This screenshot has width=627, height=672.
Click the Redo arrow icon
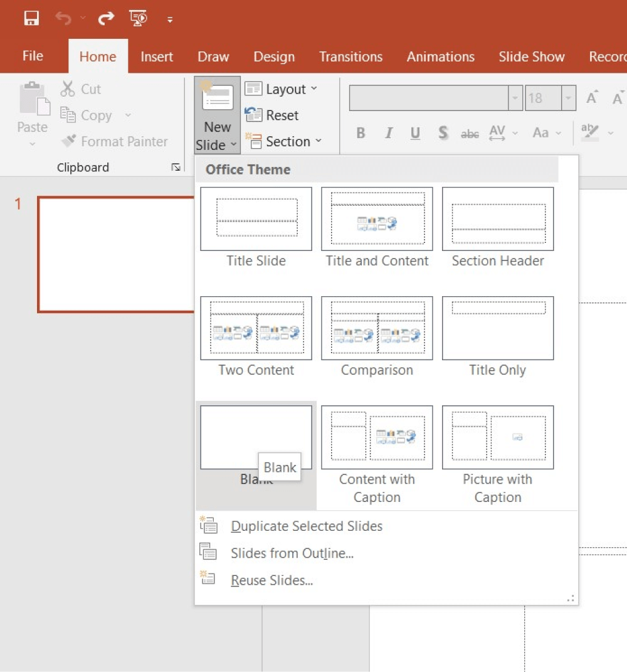[105, 18]
